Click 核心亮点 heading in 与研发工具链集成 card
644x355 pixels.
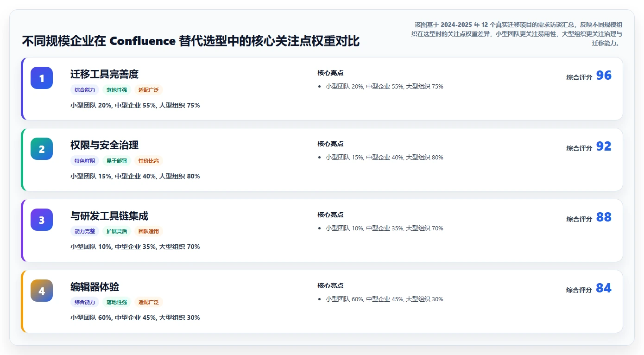click(x=330, y=215)
